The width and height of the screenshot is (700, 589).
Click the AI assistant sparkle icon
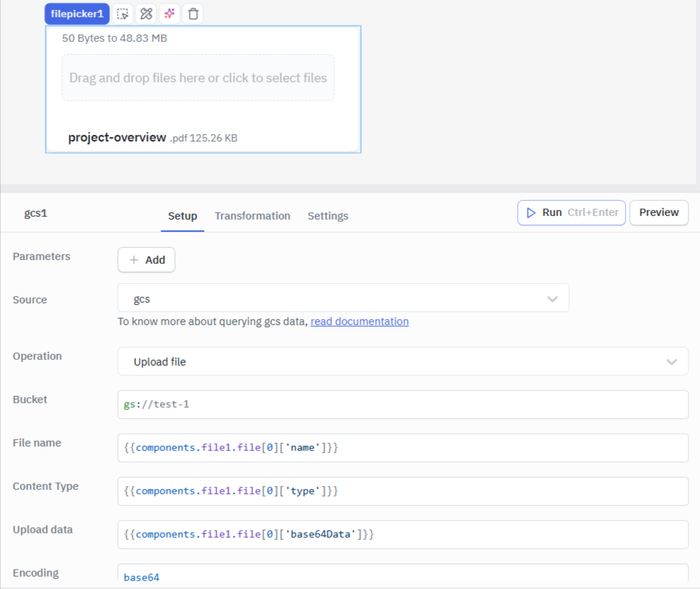168,13
